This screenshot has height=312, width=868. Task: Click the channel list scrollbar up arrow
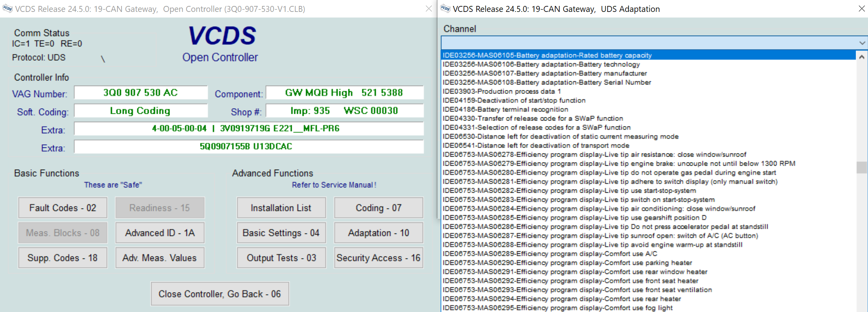click(x=862, y=57)
